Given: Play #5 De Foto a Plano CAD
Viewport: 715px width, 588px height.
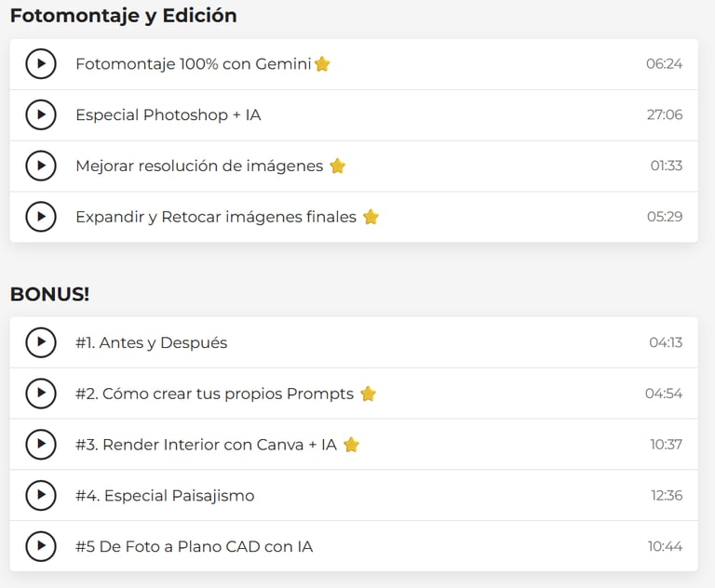Looking at the screenshot, I should pyautogui.click(x=40, y=546).
